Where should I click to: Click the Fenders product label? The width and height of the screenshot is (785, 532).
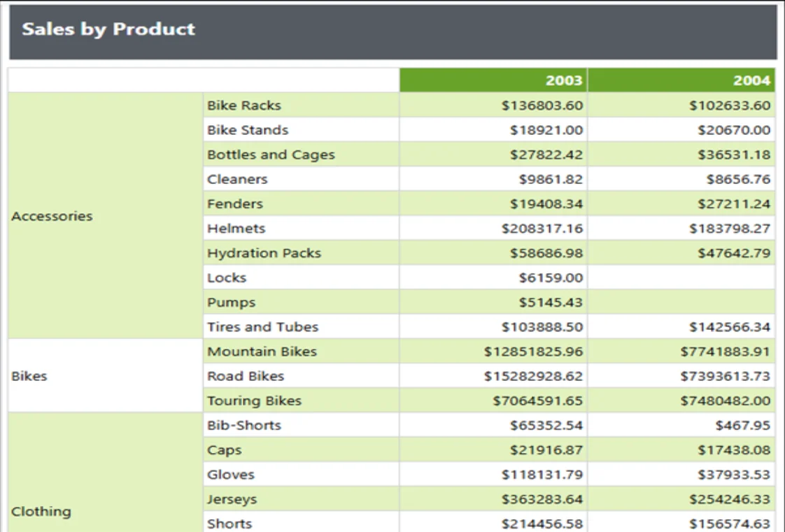(235, 203)
